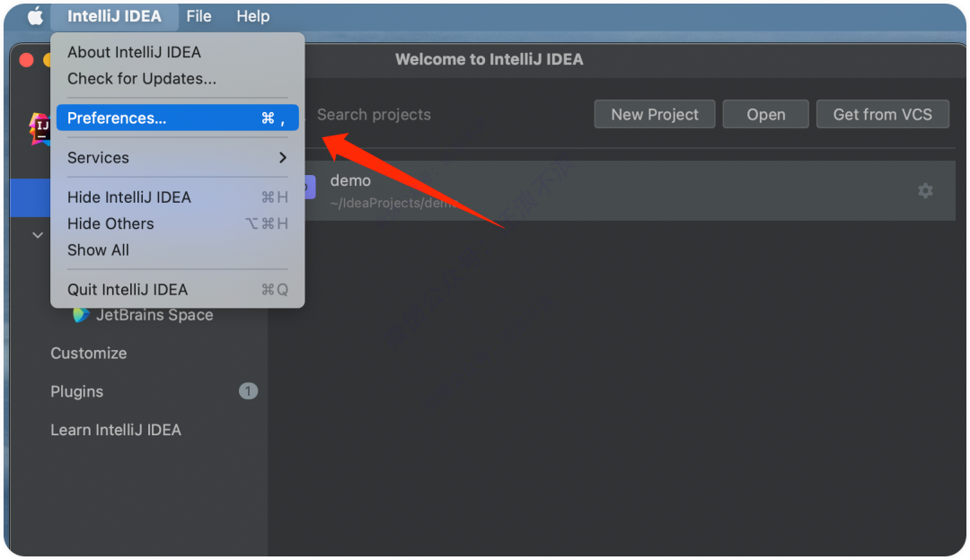
Task: Click the Plugins update count badge
Action: click(x=248, y=391)
